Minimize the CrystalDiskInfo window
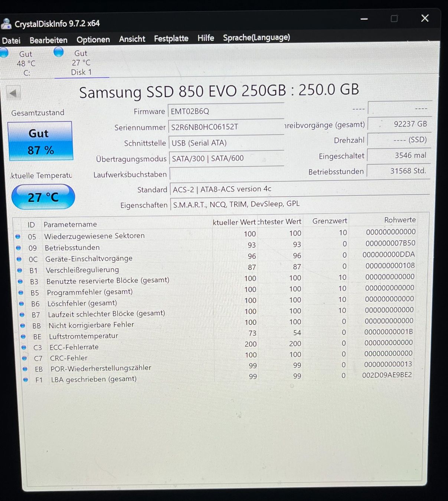The width and height of the screenshot is (448, 501). 364,19
